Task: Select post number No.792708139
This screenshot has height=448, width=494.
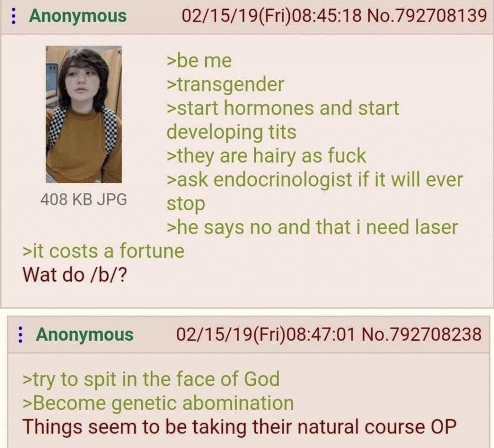Action: pyautogui.click(x=426, y=16)
